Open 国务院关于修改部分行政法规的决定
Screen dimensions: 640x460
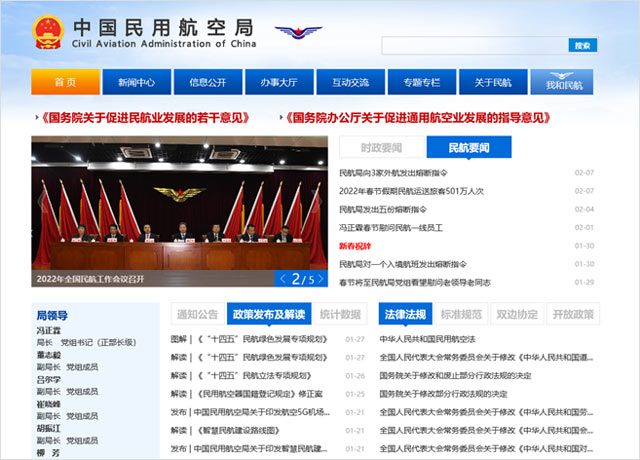click(443, 394)
